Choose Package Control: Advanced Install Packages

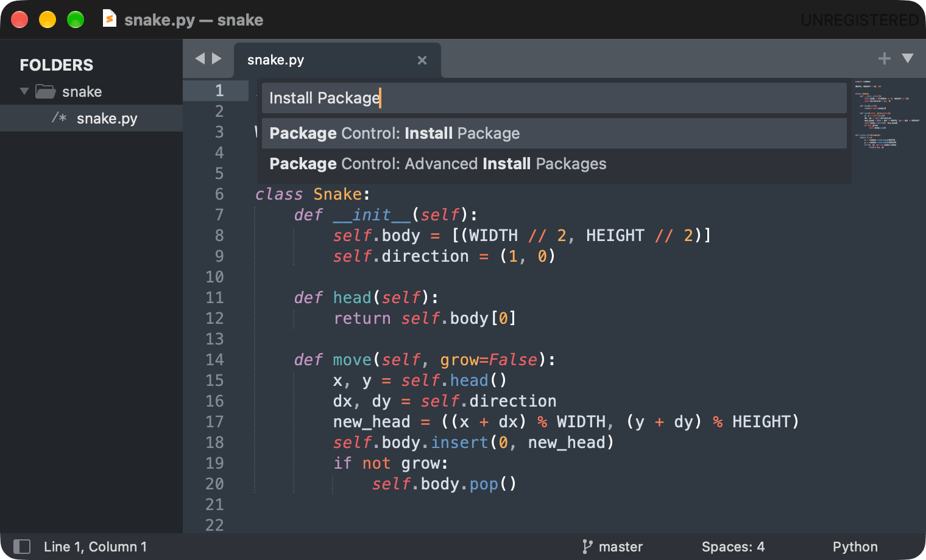point(554,164)
